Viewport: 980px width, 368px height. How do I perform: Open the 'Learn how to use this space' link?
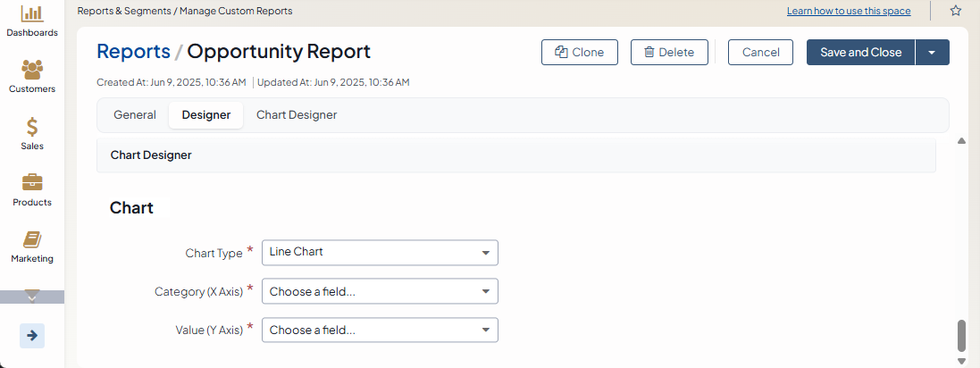[849, 11]
